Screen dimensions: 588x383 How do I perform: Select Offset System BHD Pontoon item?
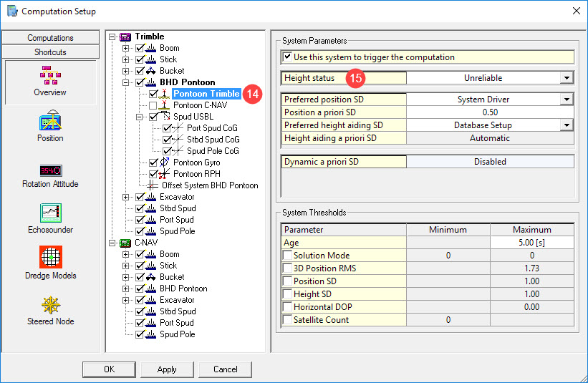210,185
